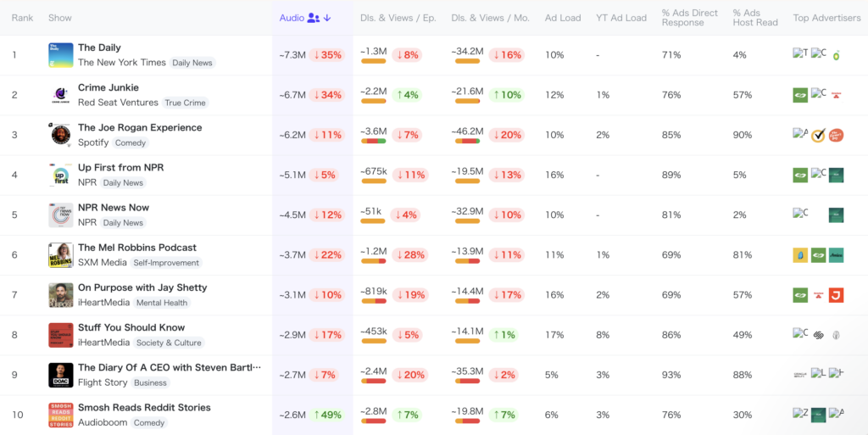The image size is (868, 435).
Task: Sort by % Ads Host Read header
Action: pos(755,18)
